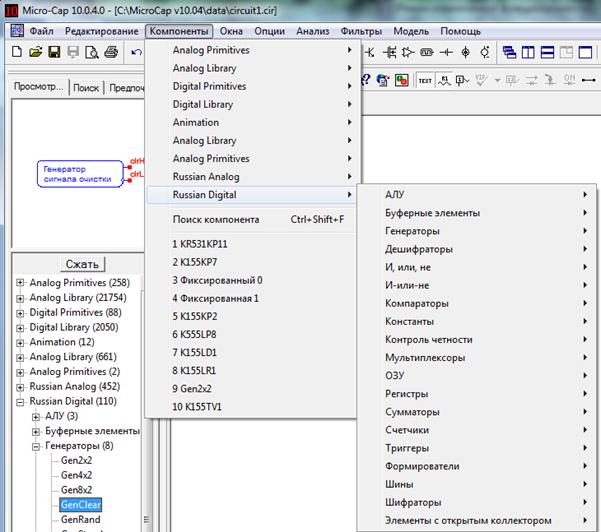Screen dimensions: 601x532
Task: Collapse Russian Digital (110) tree node
Action: coord(20,402)
